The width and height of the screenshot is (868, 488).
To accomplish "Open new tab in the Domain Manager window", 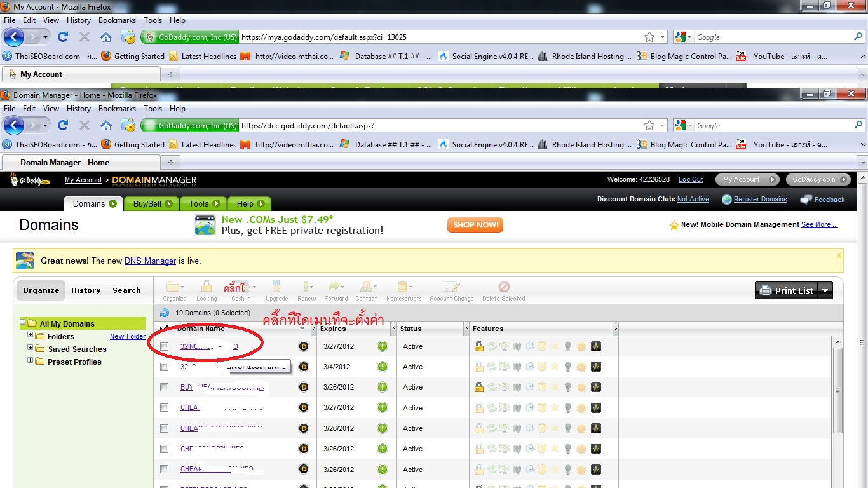I will pos(170,163).
